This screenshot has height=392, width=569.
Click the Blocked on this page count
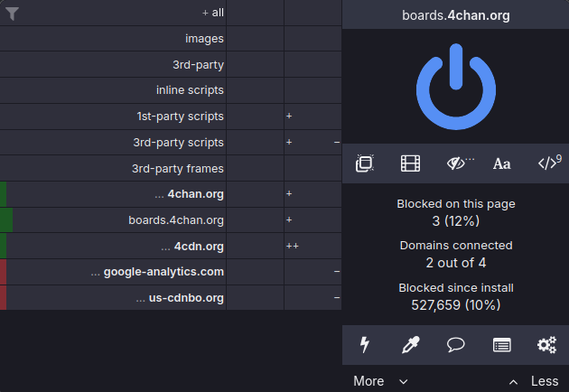456,220
